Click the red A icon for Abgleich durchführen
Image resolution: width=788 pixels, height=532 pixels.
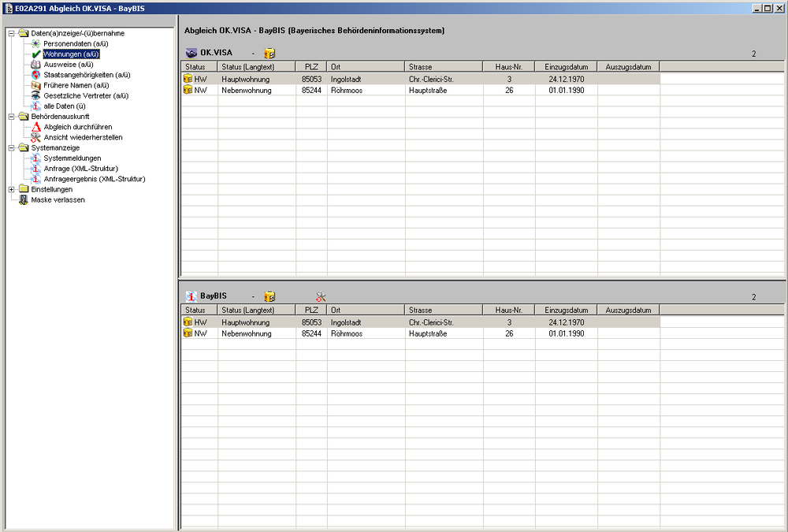pos(36,127)
